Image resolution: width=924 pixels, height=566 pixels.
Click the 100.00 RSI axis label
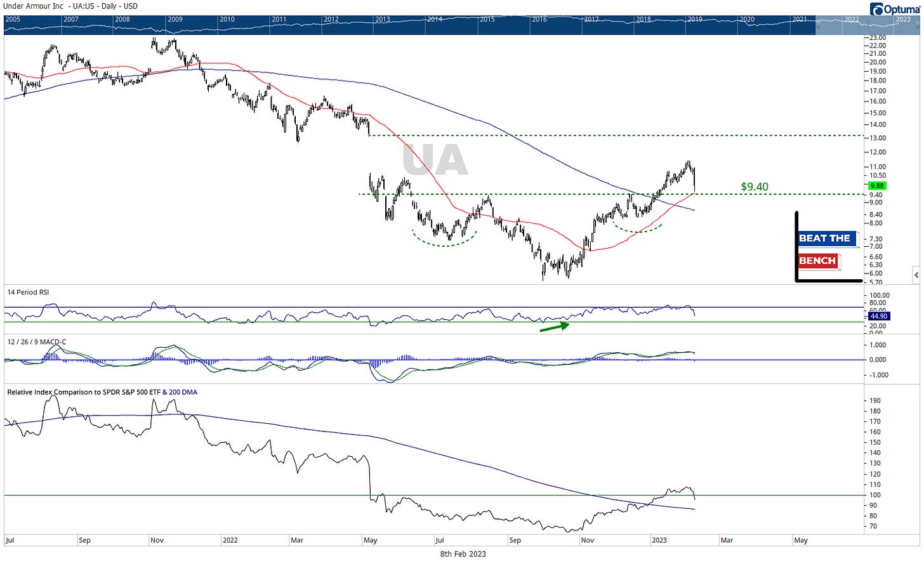pos(880,296)
